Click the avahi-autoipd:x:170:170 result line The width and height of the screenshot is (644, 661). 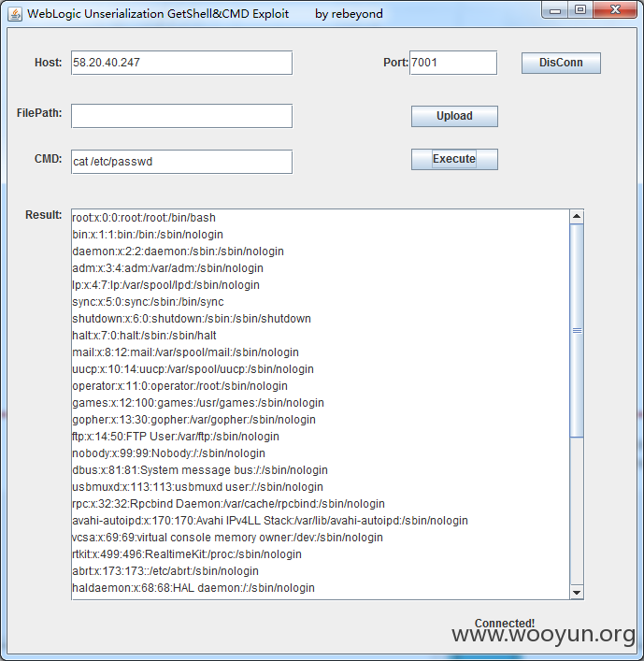click(270, 521)
